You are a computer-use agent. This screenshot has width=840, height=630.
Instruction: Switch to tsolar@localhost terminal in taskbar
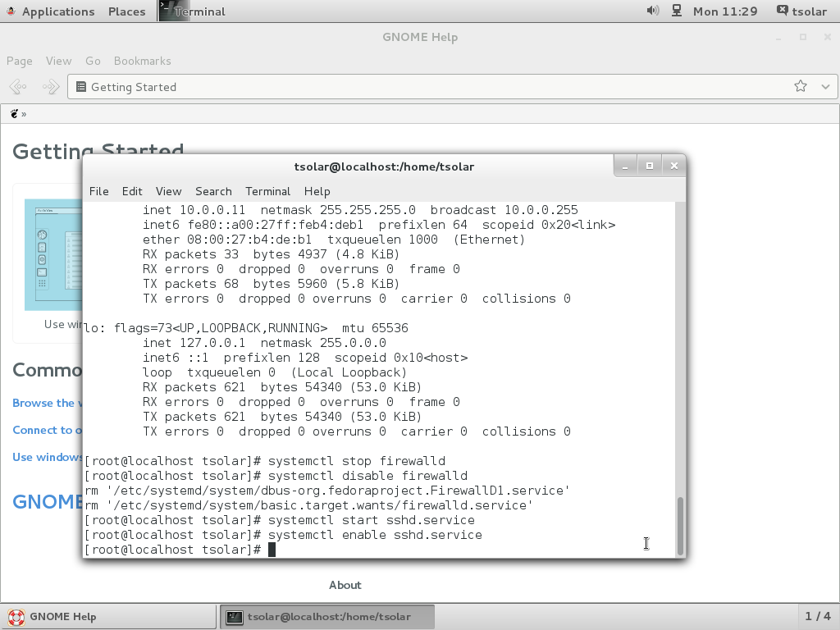[326, 617]
